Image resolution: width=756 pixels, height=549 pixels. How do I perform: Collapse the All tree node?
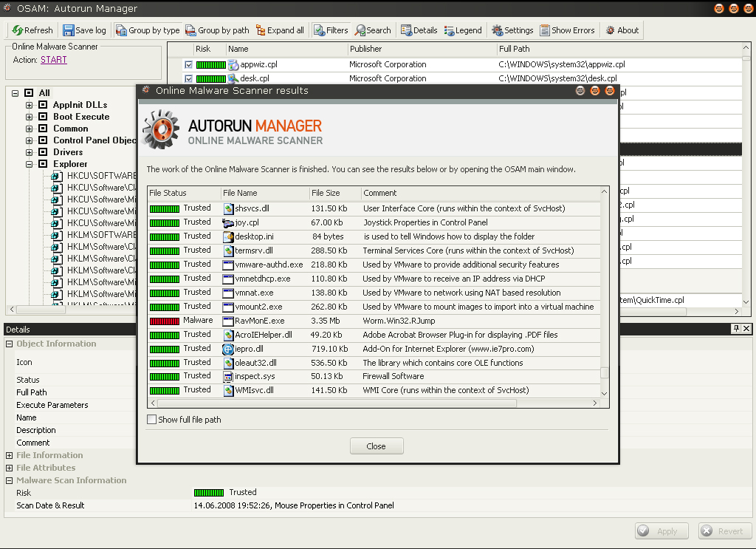16,93
